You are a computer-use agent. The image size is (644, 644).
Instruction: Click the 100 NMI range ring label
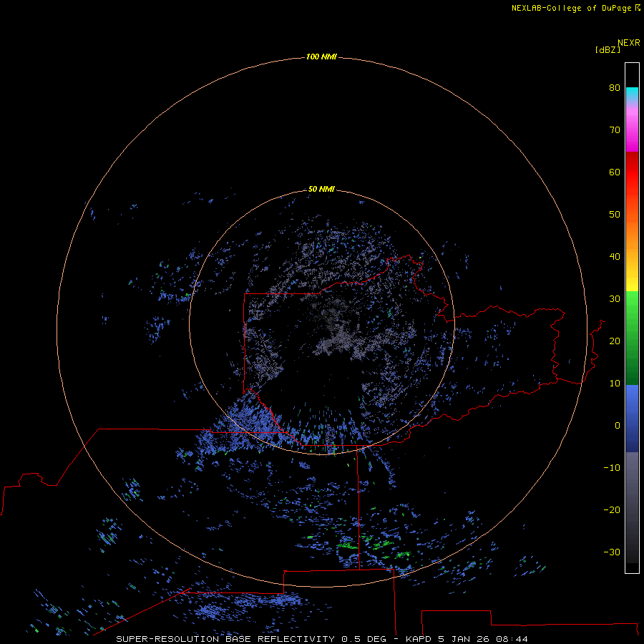tap(321, 57)
